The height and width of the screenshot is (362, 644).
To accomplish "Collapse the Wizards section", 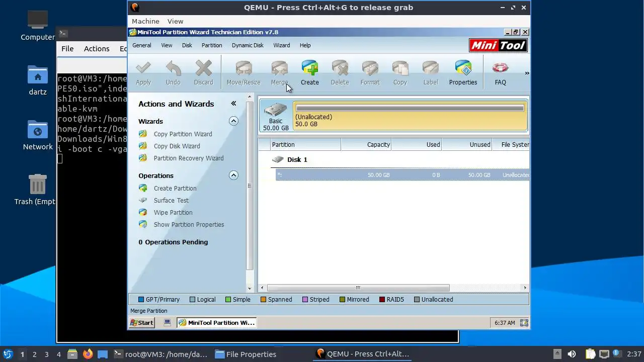I will [233, 121].
